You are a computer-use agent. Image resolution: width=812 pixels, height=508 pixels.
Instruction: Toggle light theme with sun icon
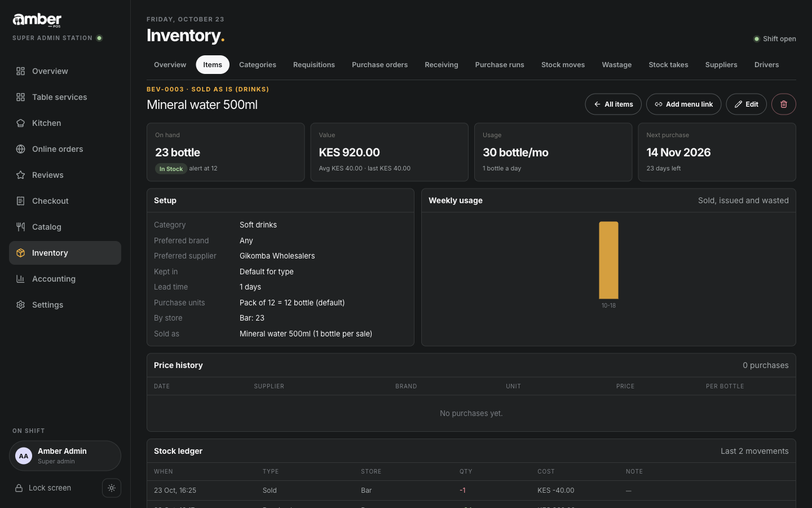pyautogui.click(x=112, y=488)
